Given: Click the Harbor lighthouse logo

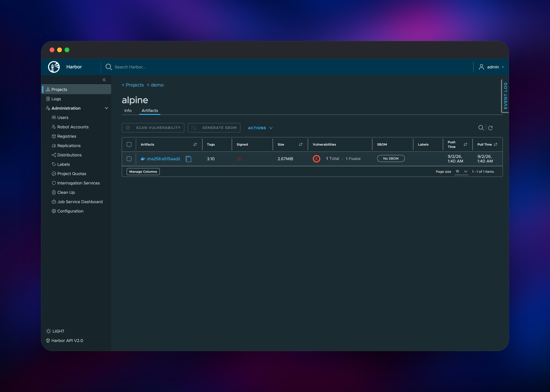Looking at the screenshot, I should coord(54,67).
